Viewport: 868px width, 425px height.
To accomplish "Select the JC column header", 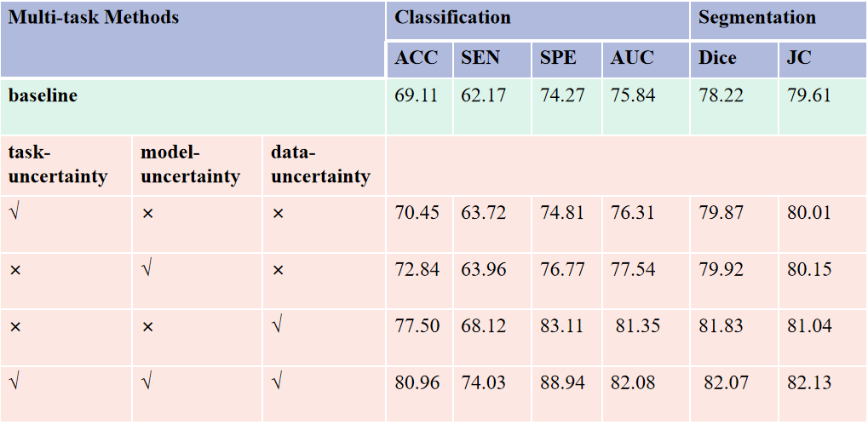I will click(801, 58).
